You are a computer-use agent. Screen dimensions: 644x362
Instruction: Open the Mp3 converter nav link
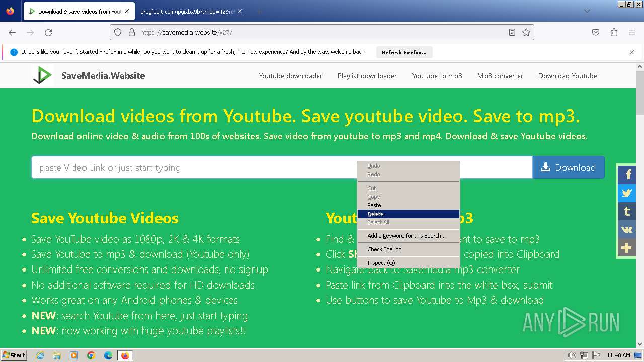pos(500,76)
